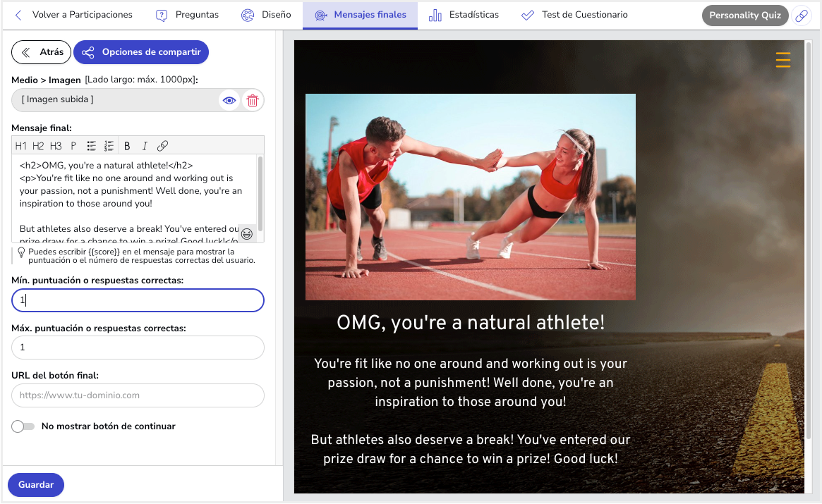The width and height of the screenshot is (822, 504).
Task: Click the Guardar button
Action: coord(36,485)
